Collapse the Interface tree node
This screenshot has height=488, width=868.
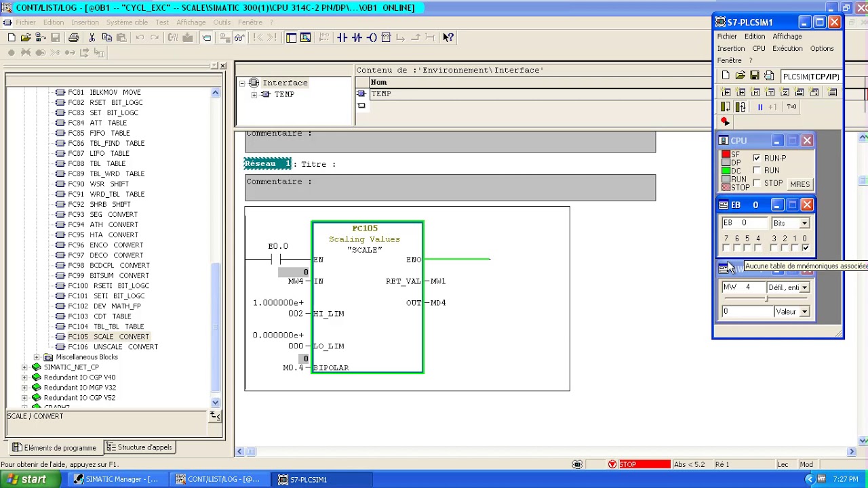[x=242, y=83]
